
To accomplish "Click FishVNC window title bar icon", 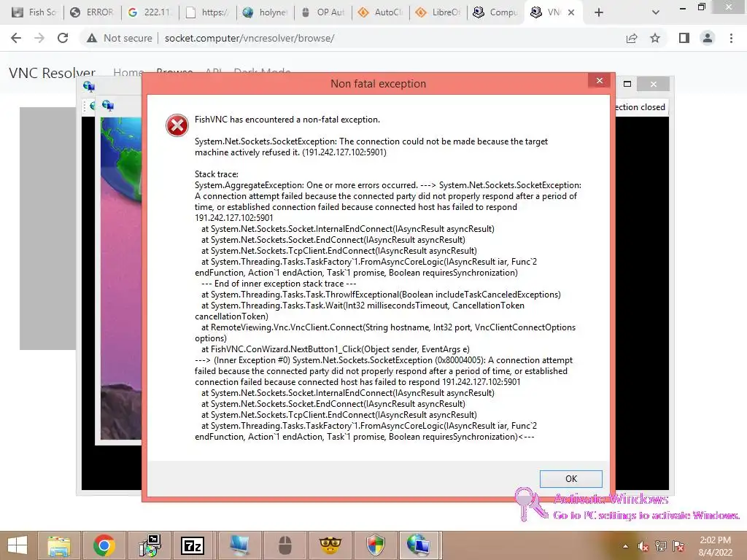I will (x=88, y=86).
